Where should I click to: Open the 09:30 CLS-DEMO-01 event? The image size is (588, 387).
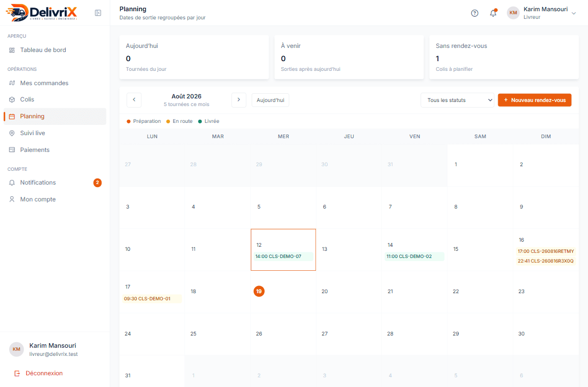point(152,299)
